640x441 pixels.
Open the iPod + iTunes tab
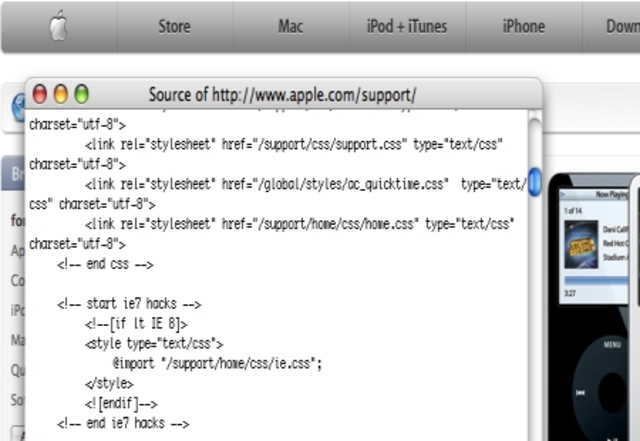[x=407, y=27]
